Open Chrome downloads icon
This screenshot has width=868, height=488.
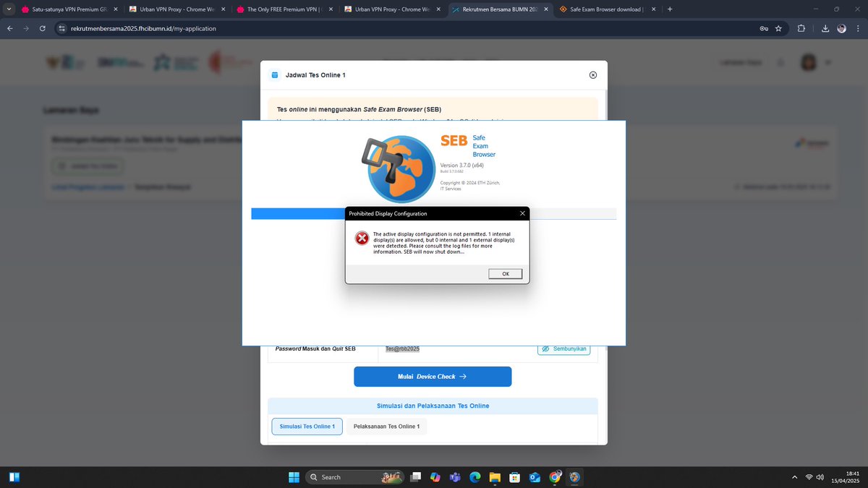click(x=826, y=29)
